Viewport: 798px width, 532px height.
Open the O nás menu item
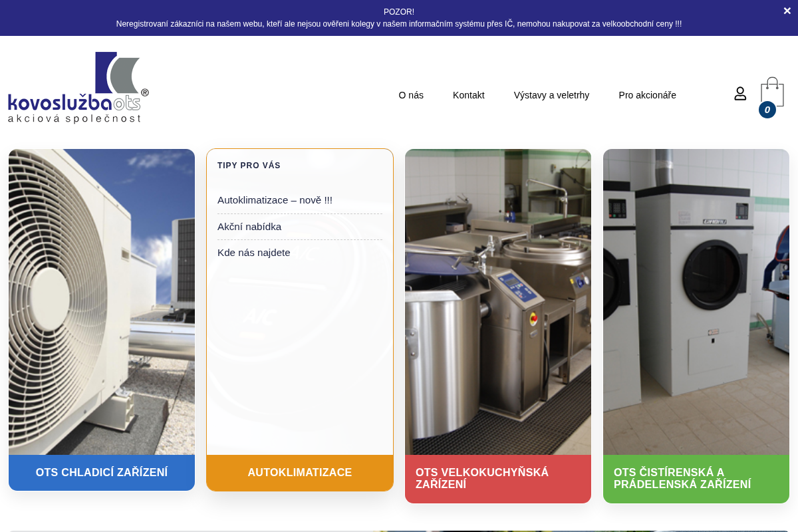click(x=411, y=95)
